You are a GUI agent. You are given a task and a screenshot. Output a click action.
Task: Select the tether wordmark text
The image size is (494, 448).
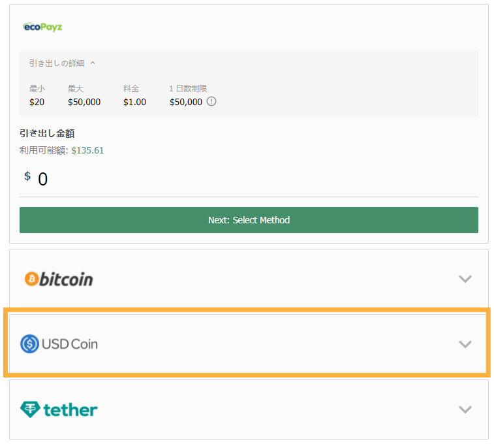(x=70, y=410)
